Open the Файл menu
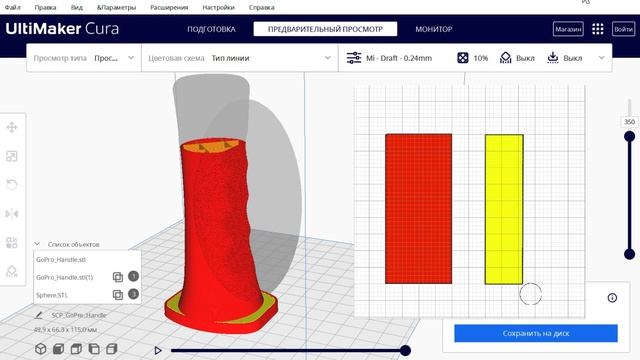Viewport: 640px width, 360px height. pyautogui.click(x=13, y=7)
